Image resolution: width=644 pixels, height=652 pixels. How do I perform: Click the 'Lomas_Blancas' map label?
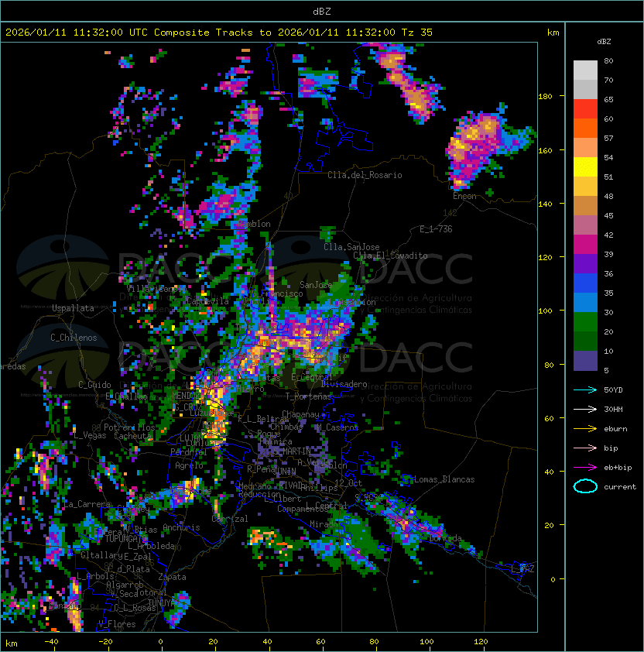point(444,479)
